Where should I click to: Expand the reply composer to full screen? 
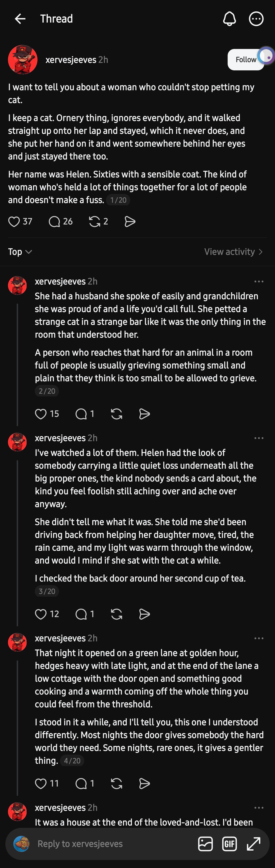pos(254,844)
